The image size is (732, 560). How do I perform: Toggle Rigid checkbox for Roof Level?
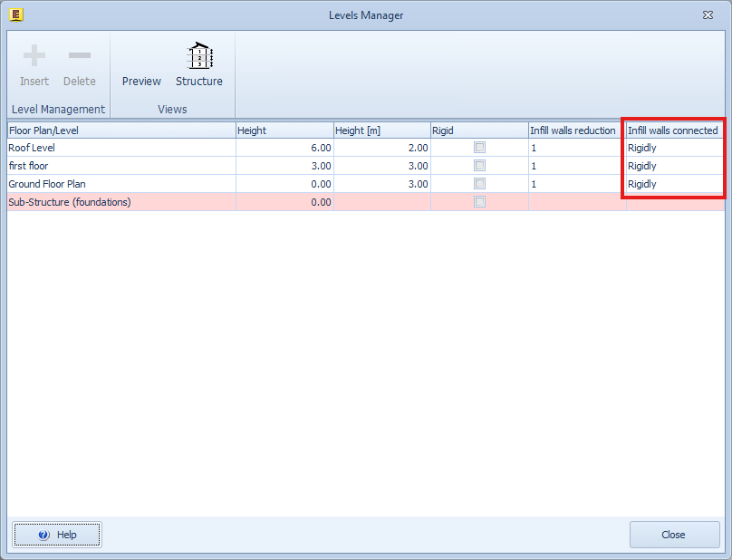(479, 148)
